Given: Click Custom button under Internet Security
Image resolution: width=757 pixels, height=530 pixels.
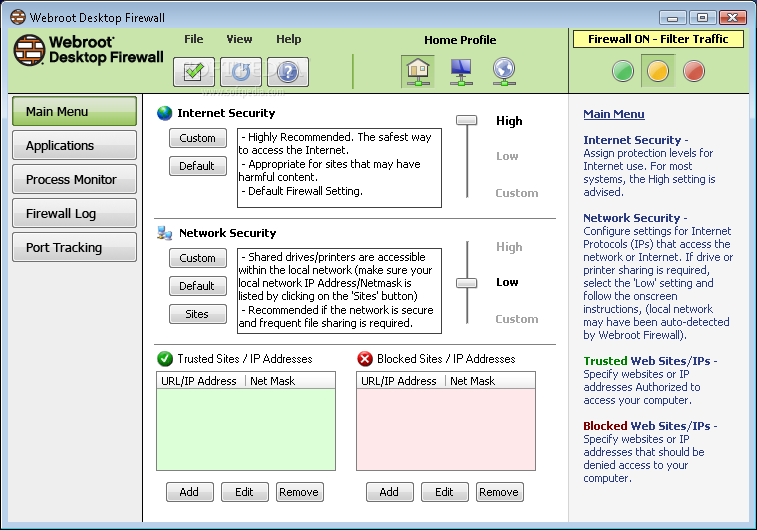Looking at the screenshot, I should point(198,138).
